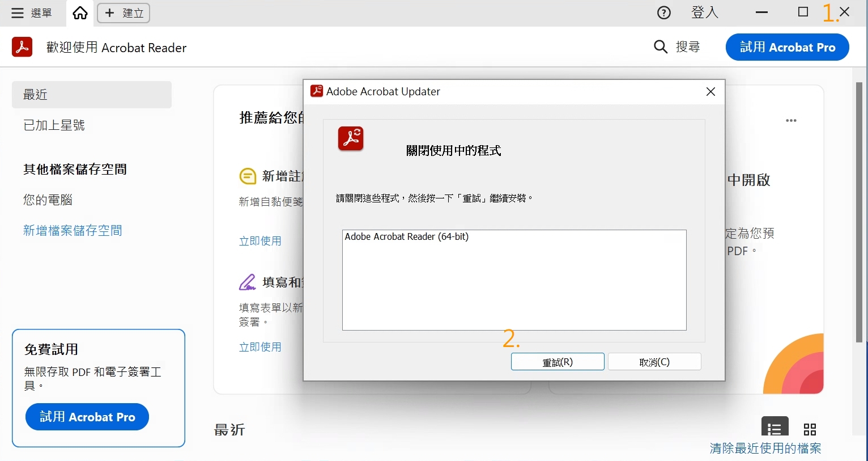Screen dimensions: 868x461
Task: Click the 建立 create button
Action: coord(124,13)
